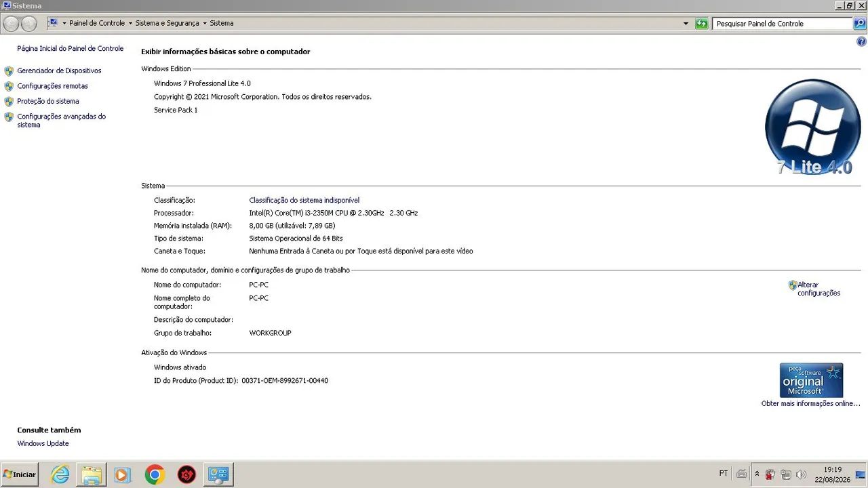This screenshot has height=488, width=868.
Task: Click the address bar refresh icon
Action: (x=701, y=24)
